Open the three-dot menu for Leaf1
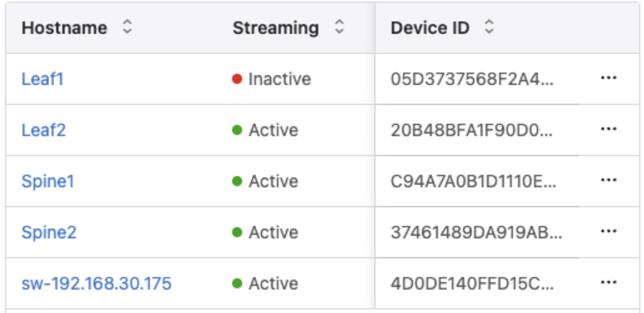The height and width of the screenshot is (313, 644). click(x=608, y=79)
